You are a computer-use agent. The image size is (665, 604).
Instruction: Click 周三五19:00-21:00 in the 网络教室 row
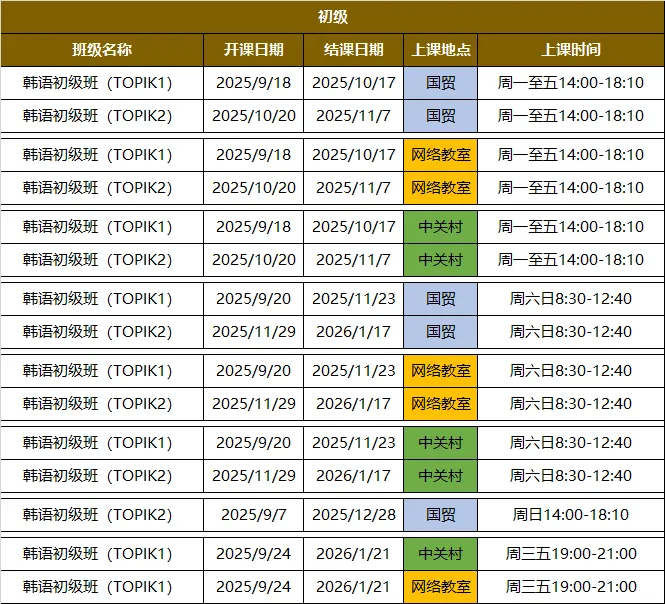tap(571, 587)
